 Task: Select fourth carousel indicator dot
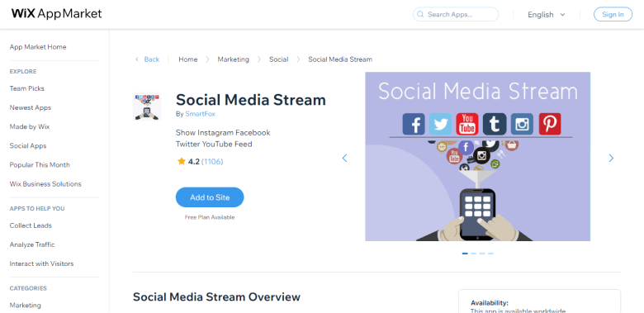pos(490,254)
